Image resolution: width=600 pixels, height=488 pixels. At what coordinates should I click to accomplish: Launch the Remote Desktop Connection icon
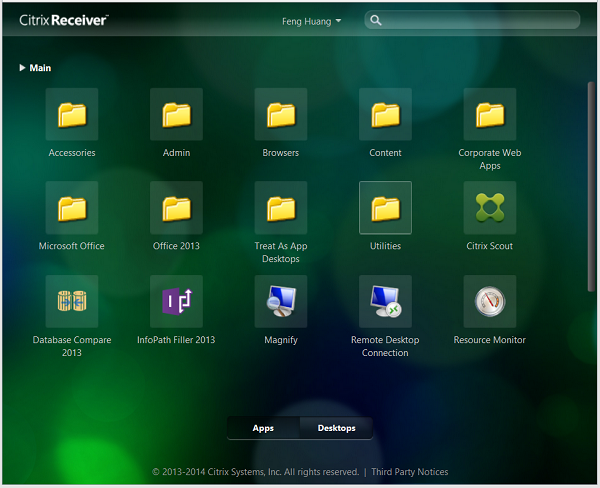(x=385, y=301)
